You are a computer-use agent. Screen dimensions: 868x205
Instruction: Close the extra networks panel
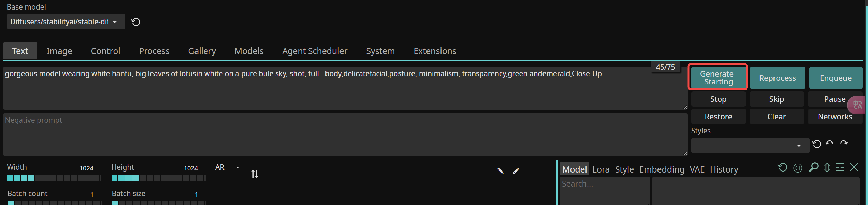click(854, 167)
